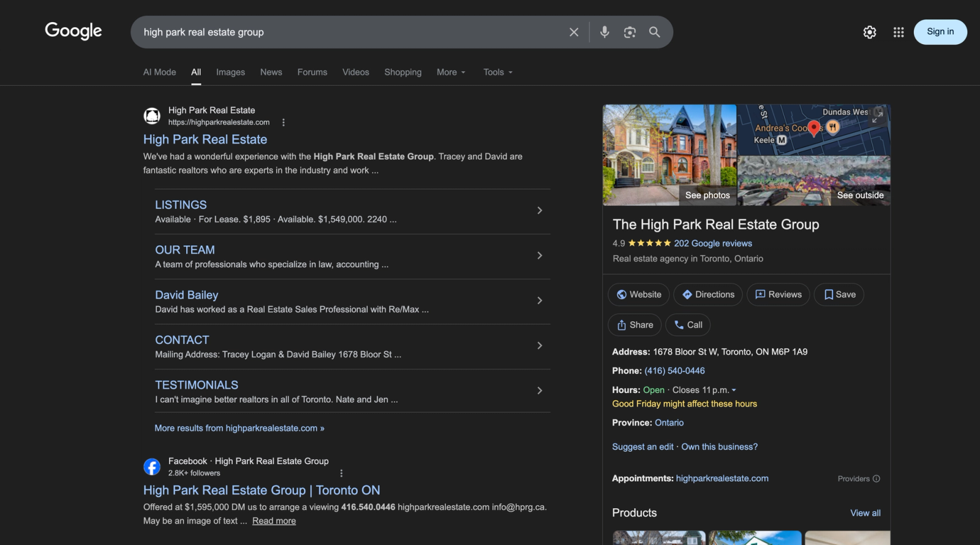
Task: Switch to News tab
Action: point(271,72)
